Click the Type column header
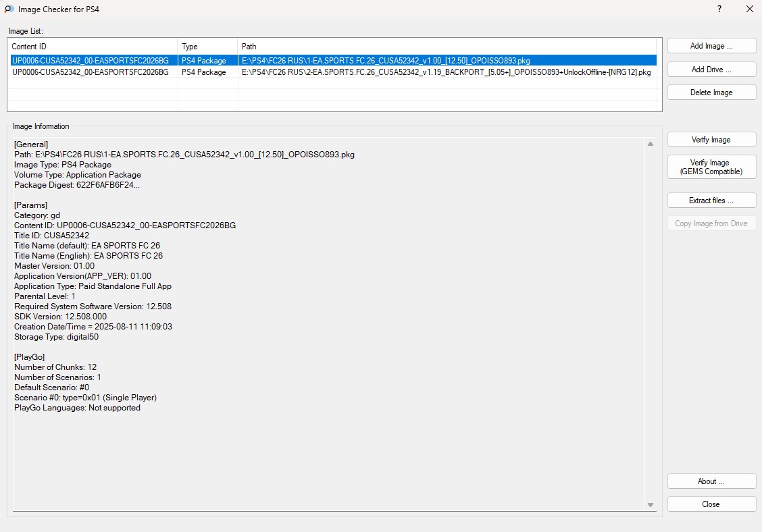 [x=207, y=47]
